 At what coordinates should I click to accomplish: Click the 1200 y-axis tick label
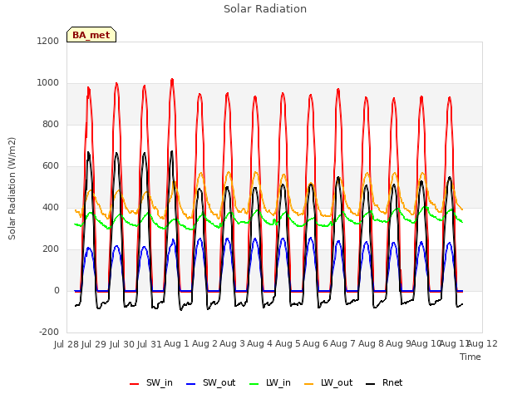pos(48,42)
